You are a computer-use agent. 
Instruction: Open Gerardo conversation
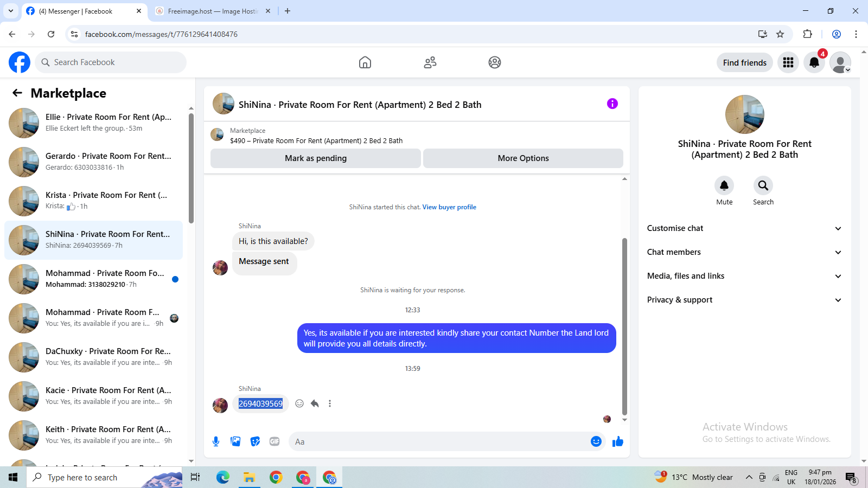tap(94, 162)
